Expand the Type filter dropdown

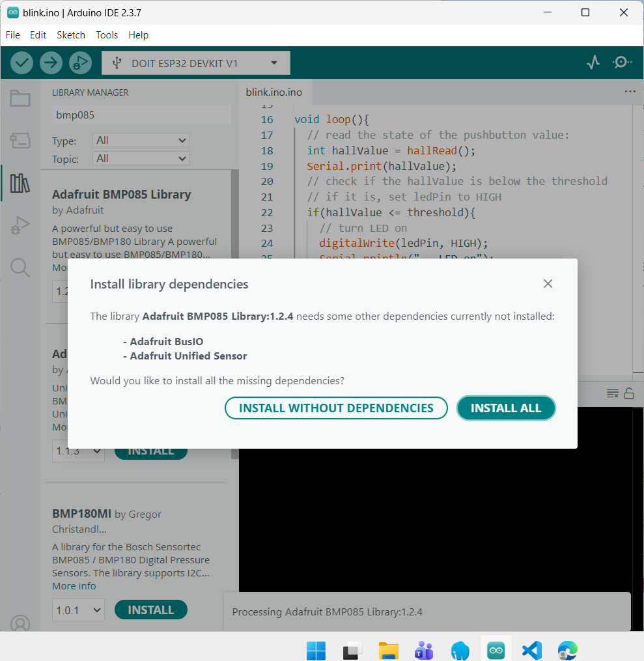[141, 141]
